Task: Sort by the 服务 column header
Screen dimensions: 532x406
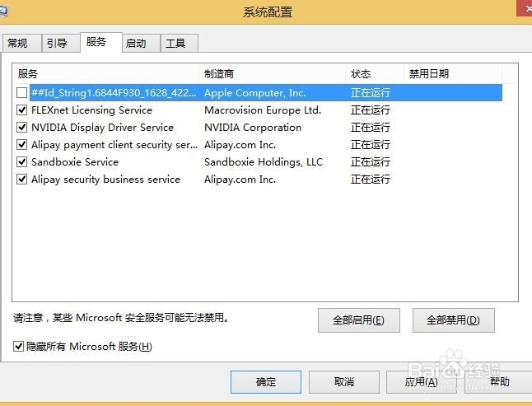Action: 105,73
